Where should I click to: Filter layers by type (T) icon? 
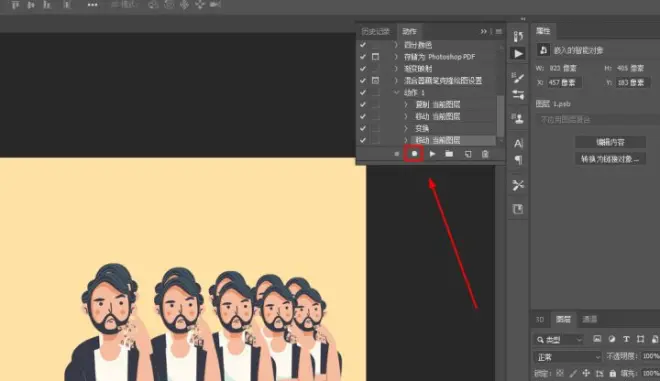coord(626,339)
